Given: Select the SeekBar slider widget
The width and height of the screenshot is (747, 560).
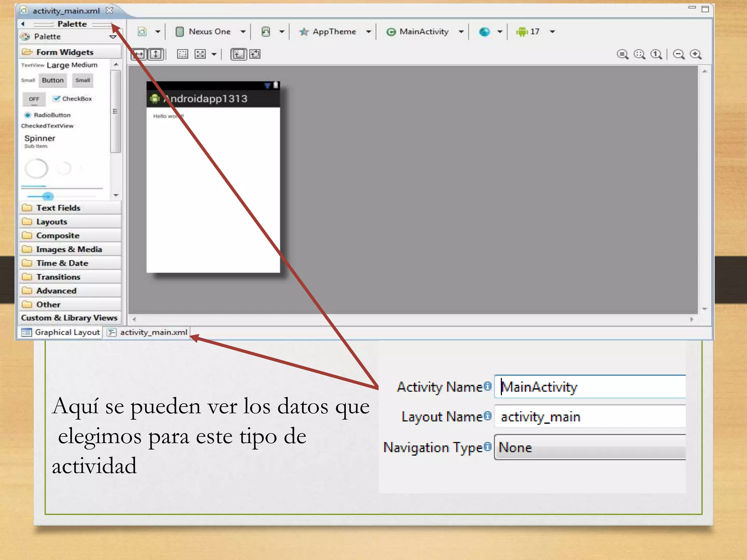Looking at the screenshot, I should (x=61, y=197).
